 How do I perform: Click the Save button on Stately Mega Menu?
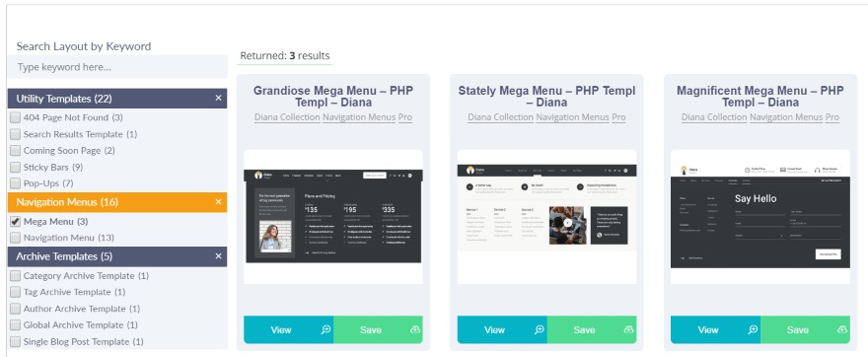tap(591, 329)
